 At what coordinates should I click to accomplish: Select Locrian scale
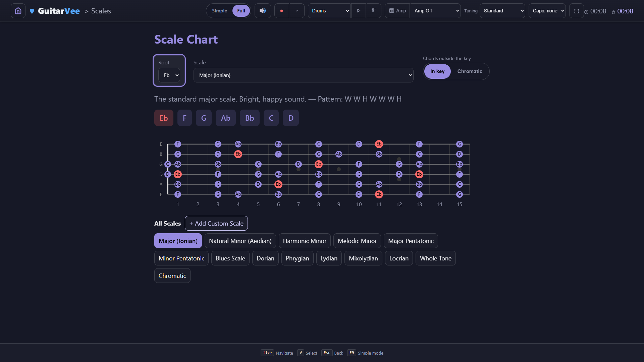click(399, 258)
